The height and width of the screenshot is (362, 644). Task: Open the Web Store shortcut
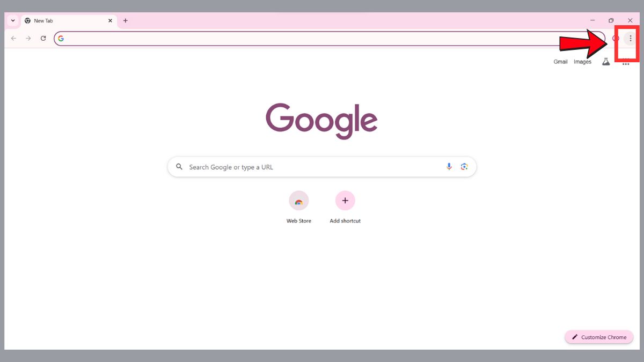(299, 208)
